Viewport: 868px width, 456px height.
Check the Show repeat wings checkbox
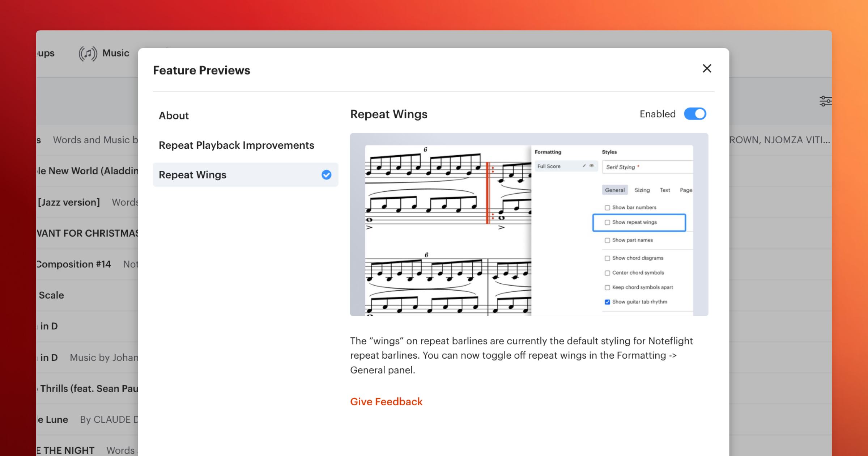point(607,222)
